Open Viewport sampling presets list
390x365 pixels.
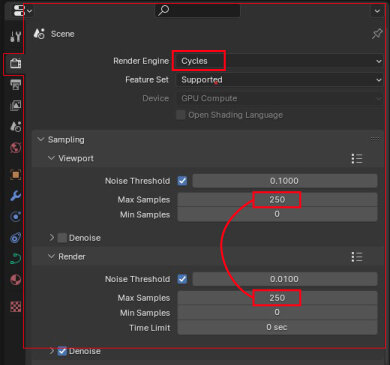pyautogui.click(x=357, y=158)
